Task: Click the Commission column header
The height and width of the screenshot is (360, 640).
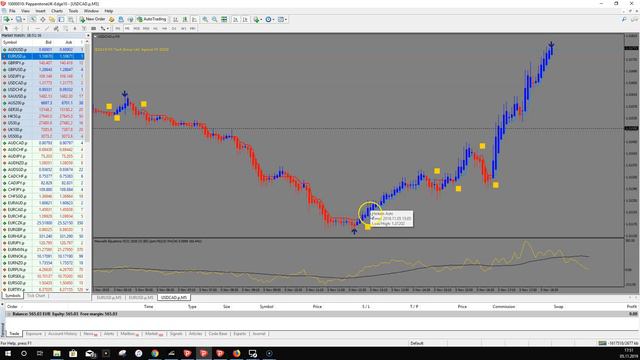Action: tap(503, 306)
